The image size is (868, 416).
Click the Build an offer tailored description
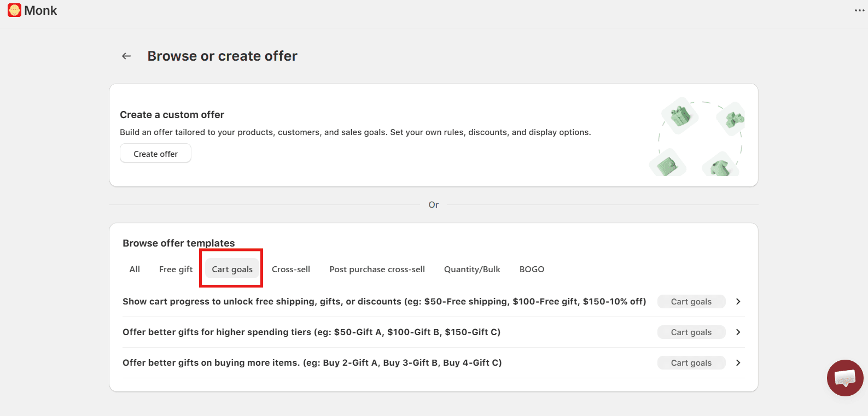pos(356,132)
